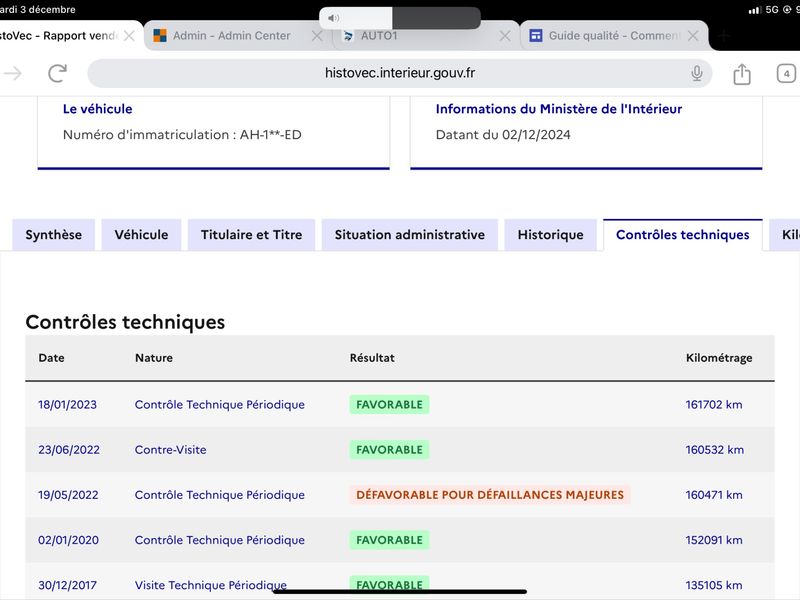Switch to Guide qualité browser tab

pyautogui.click(x=614, y=36)
